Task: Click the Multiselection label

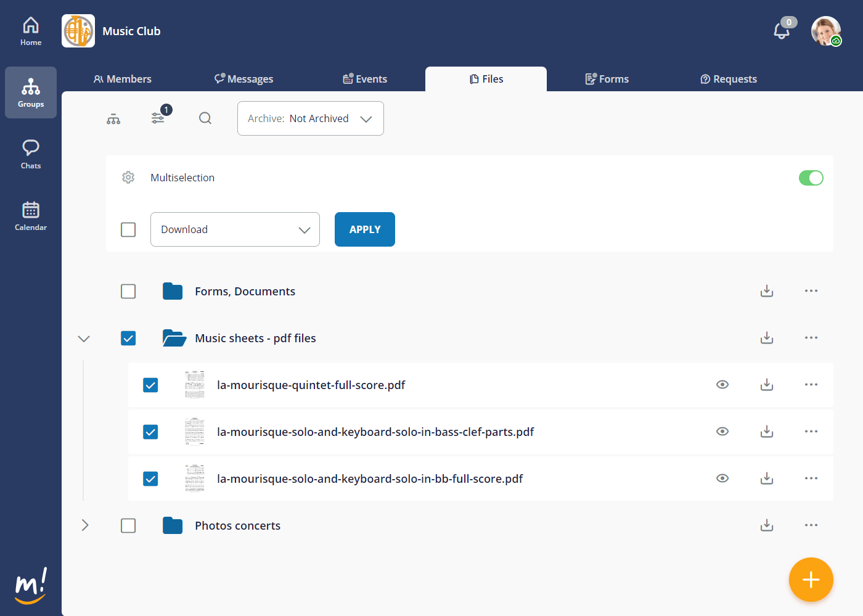Action: click(x=182, y=178)
